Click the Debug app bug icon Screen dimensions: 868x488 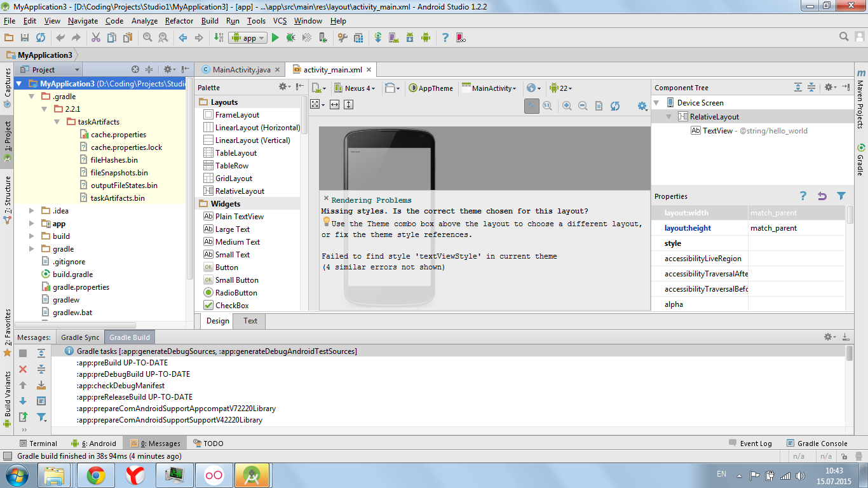tap(290, 38)
